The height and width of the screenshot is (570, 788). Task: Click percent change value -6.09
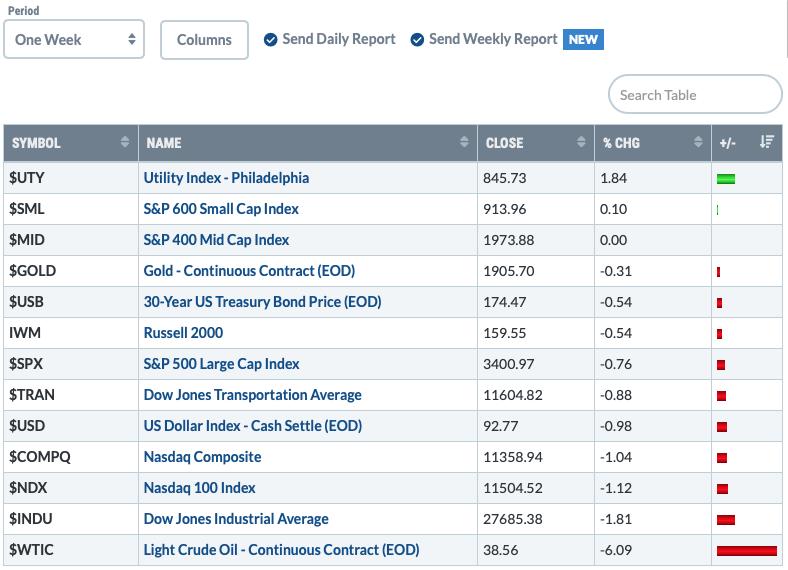616,550
